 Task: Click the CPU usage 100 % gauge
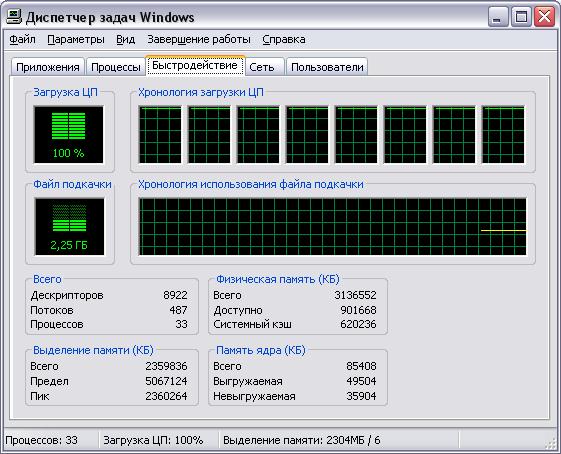click(x=69, y=135)
